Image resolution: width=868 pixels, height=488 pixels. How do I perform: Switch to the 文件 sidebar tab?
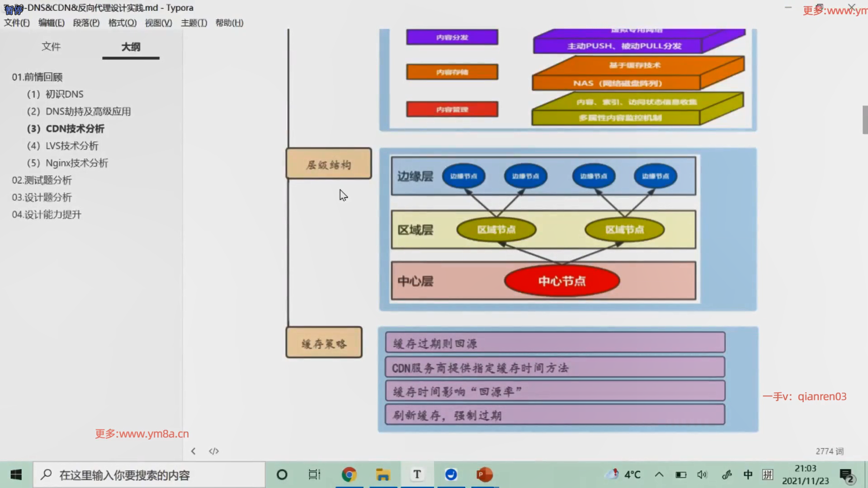51,47
